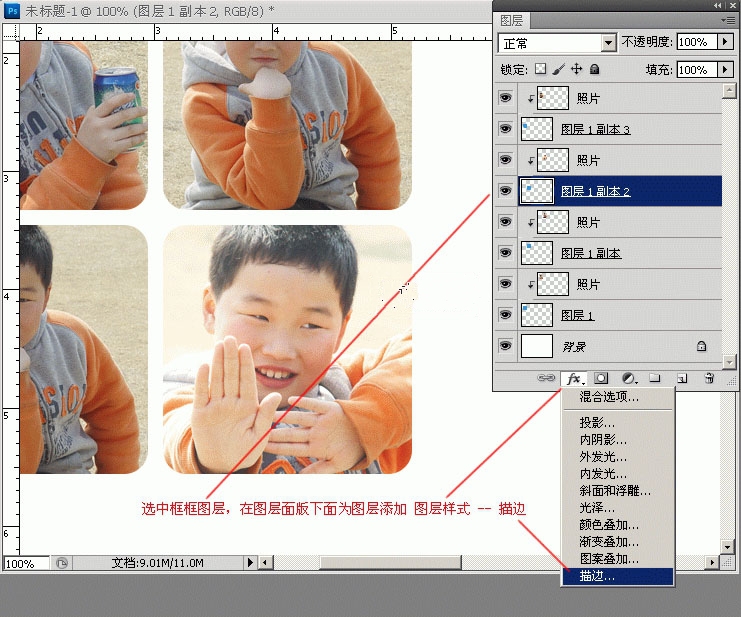The height and width of the screenshot is (617, 741).
Task: Open the Layers panel options menu icon
Action: 728,20
